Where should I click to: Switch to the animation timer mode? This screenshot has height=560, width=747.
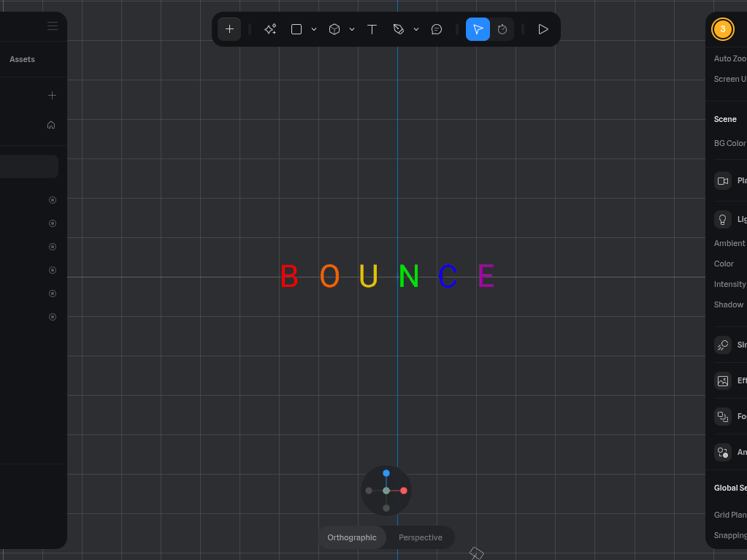point(502,29)
